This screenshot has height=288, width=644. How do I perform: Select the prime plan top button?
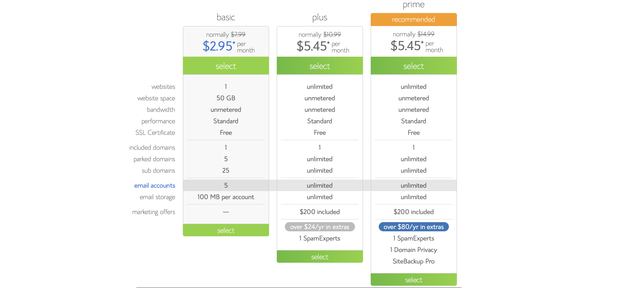click(413, 66)
